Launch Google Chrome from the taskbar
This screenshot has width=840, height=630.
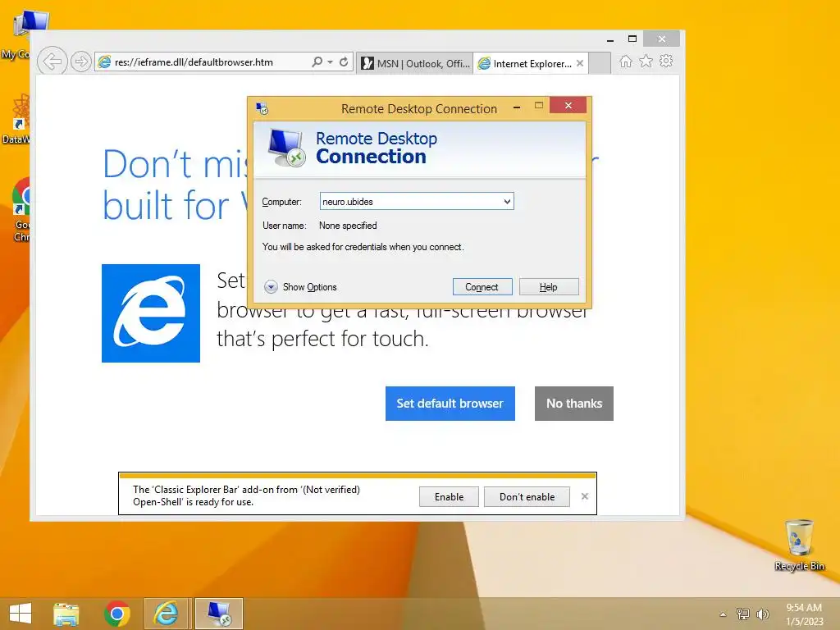tap(116, 614)
